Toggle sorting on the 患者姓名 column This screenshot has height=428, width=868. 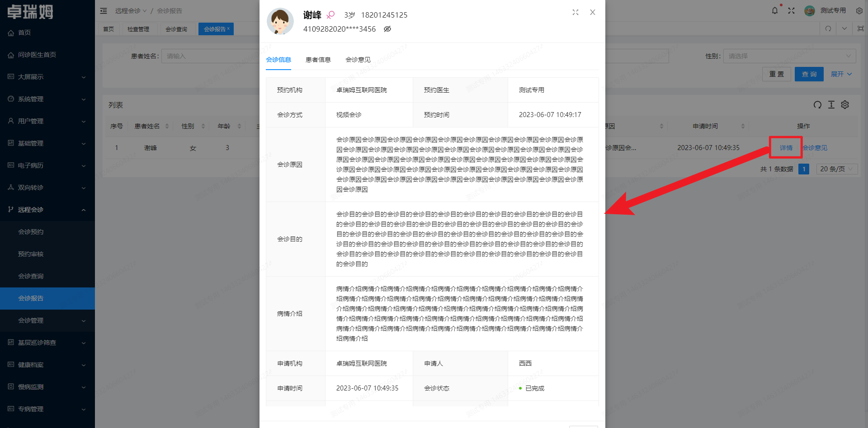click(x=167, y=126)
